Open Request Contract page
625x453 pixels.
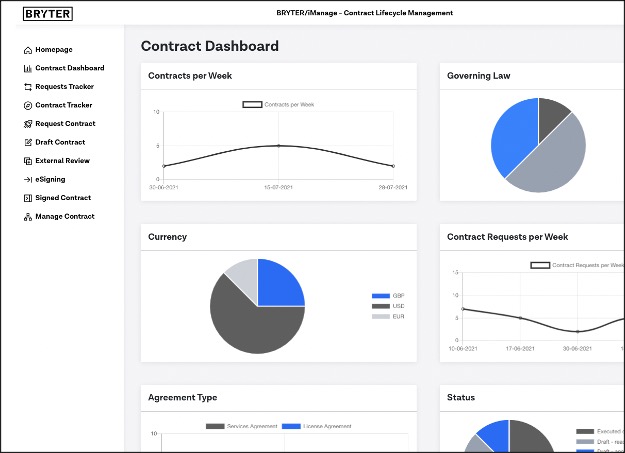65,124
